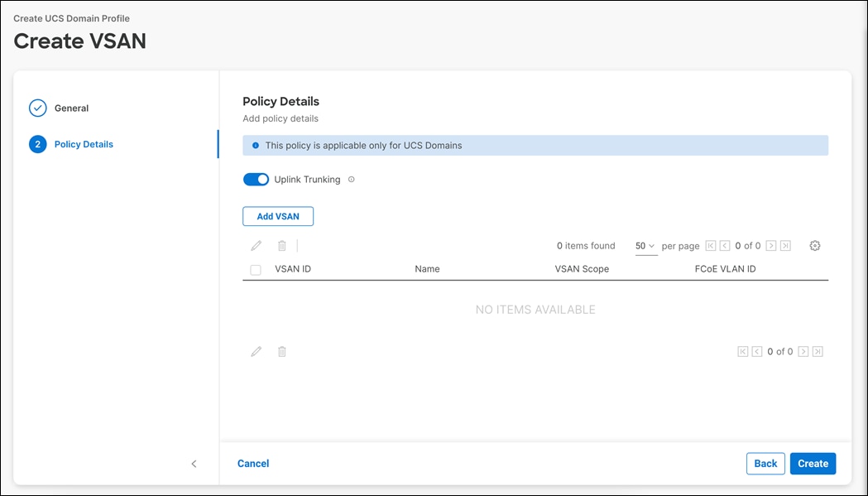The width and height of the screenshot is (868, 496).
Task: Click the next-page arrow icon below the table
Action: [x=803, y=351]
